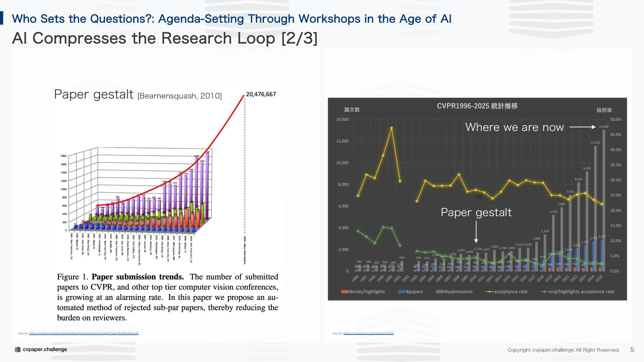The height and width of the screenshot is (362, 644).
Task: Click the Figure 1 caption paragraph
Action: tap(167, 297)
